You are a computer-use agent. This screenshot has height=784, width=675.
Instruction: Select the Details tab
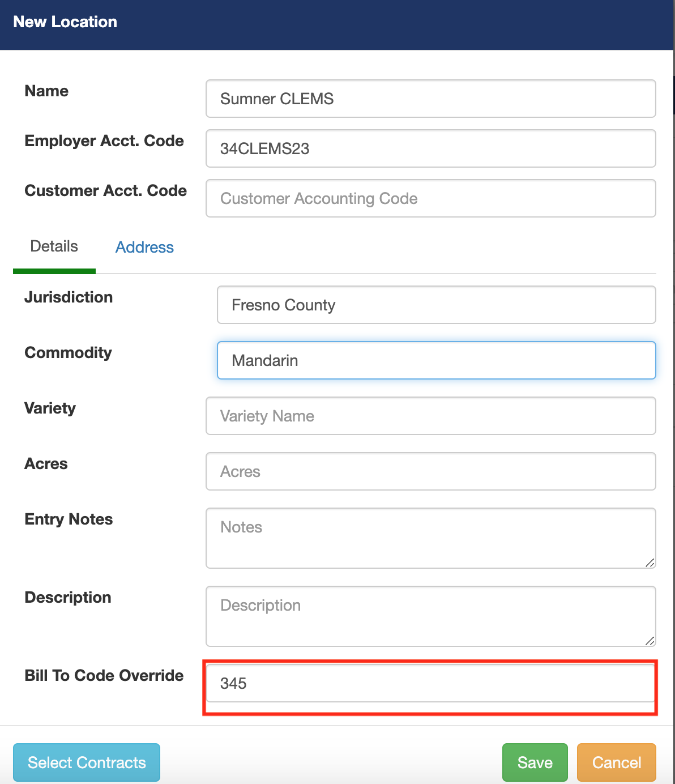(54, 246)
